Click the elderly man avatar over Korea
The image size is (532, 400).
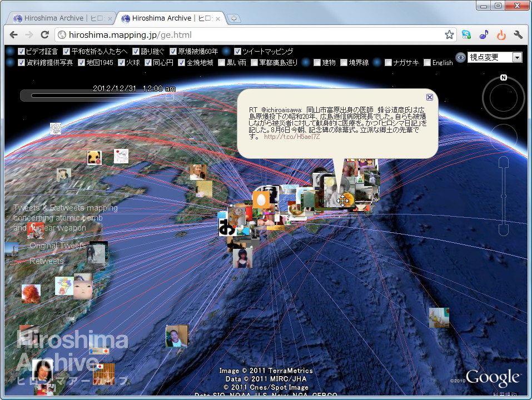coord(198,172)
